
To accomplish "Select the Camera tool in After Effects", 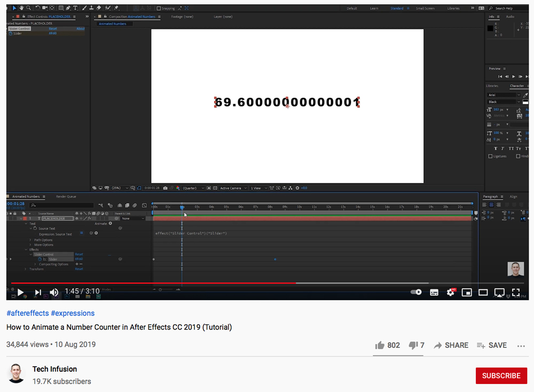I will pos(45,8).
